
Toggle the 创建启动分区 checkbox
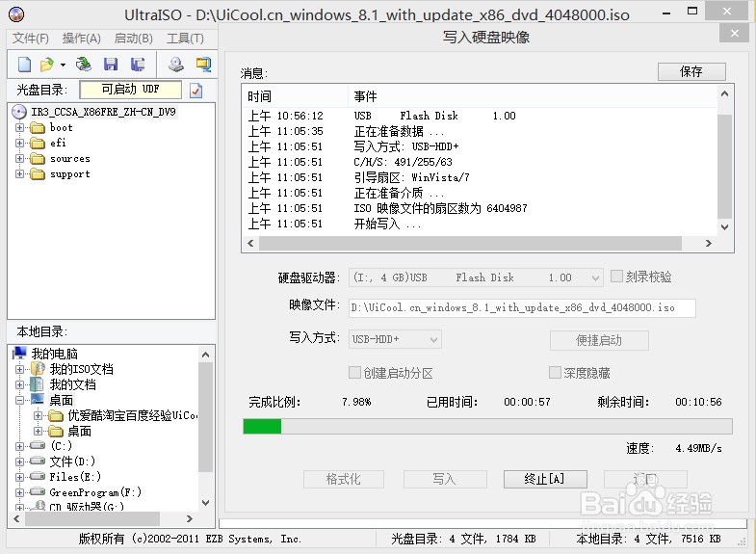pos(354,372)
